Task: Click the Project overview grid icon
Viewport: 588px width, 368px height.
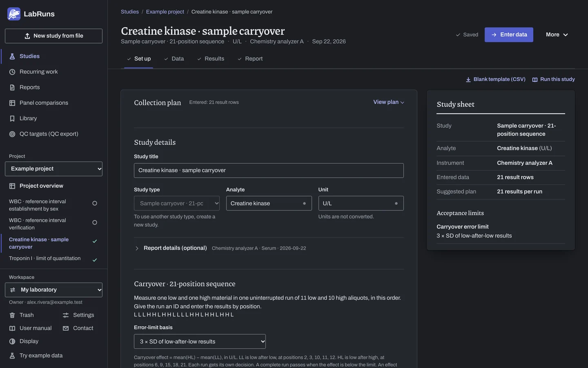Action: pyautogui.click(x=12, y=186)
